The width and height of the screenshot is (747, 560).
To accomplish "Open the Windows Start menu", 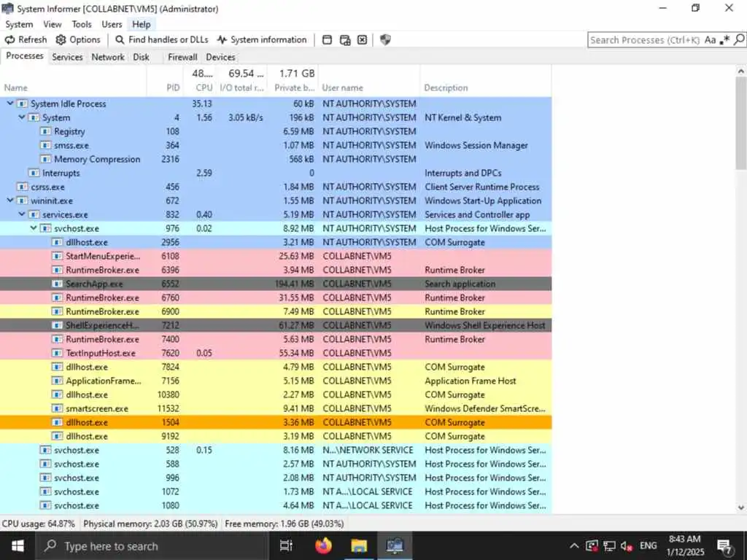I will [x=18, y=545].
